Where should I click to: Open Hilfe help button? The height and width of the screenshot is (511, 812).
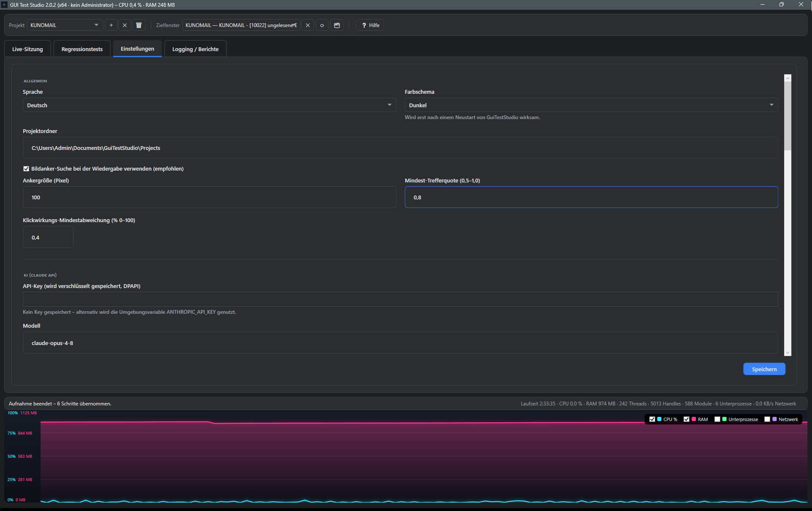(x=370, y=25)
